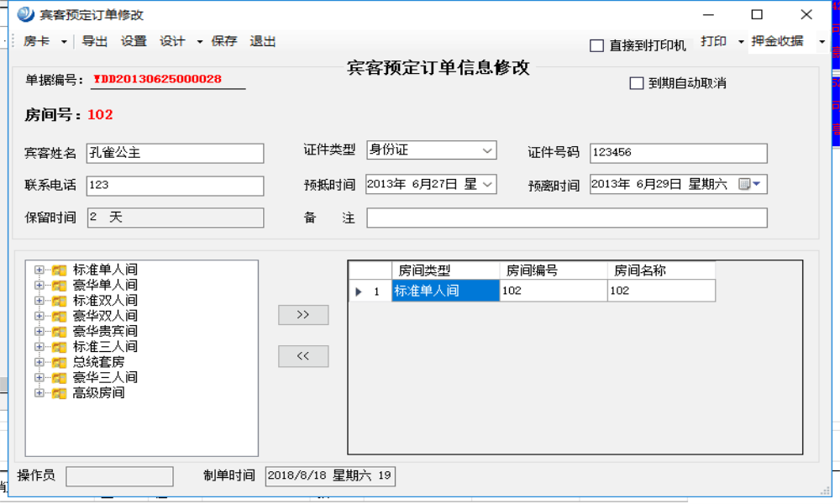Open the 证件类型 dropdown
The image size is (840, 504).
click(x=487, y=150)
